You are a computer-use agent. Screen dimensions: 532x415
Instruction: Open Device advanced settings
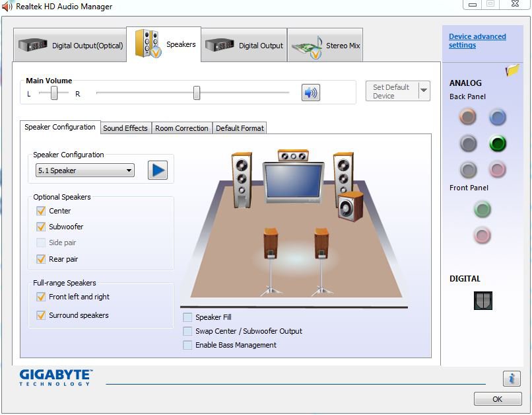(x=477, y=40)
